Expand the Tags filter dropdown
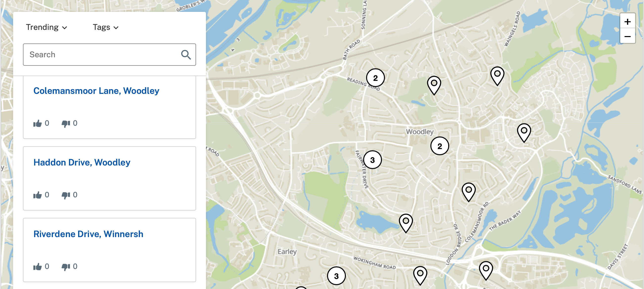 click(106, 27)
